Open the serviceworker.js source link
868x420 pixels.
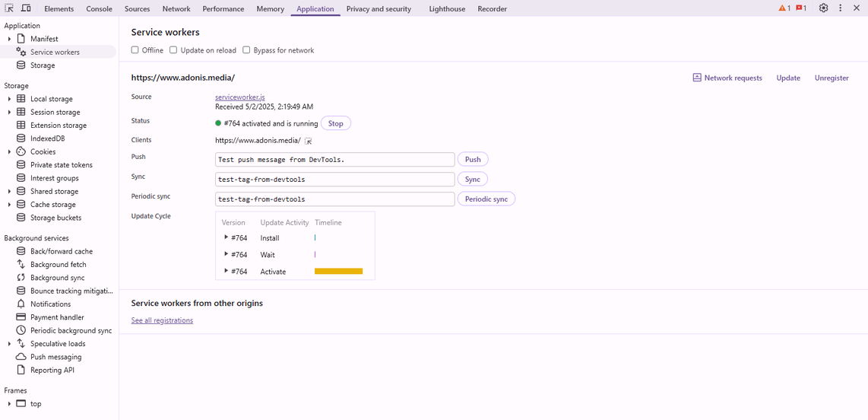[240, 97]
